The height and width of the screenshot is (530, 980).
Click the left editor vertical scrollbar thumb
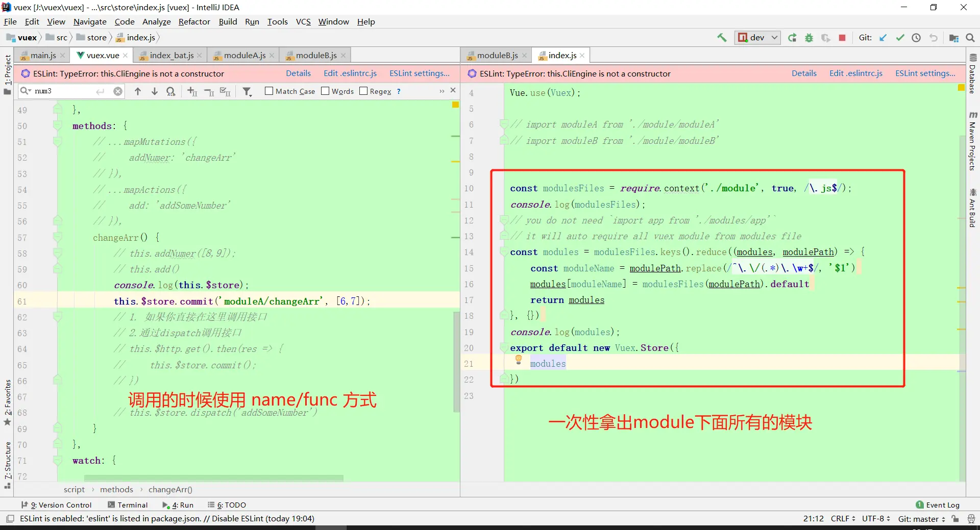(456, 362)
